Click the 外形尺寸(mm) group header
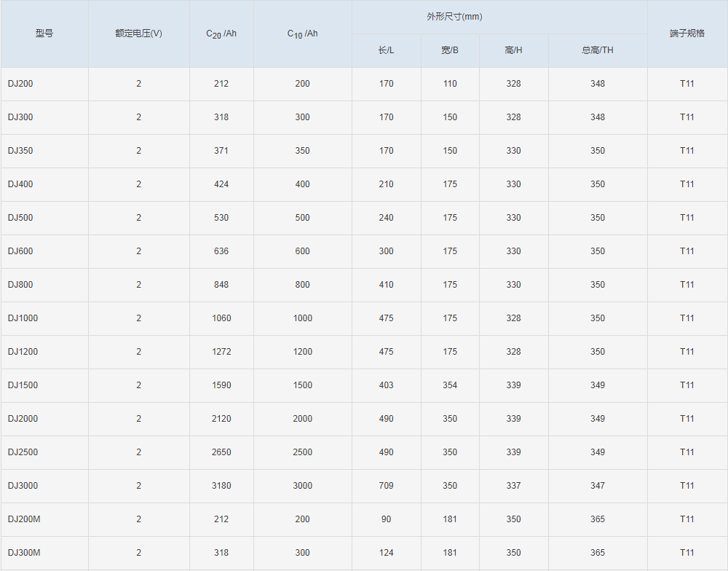Screen dimensions: 728x571 (499, 17)
